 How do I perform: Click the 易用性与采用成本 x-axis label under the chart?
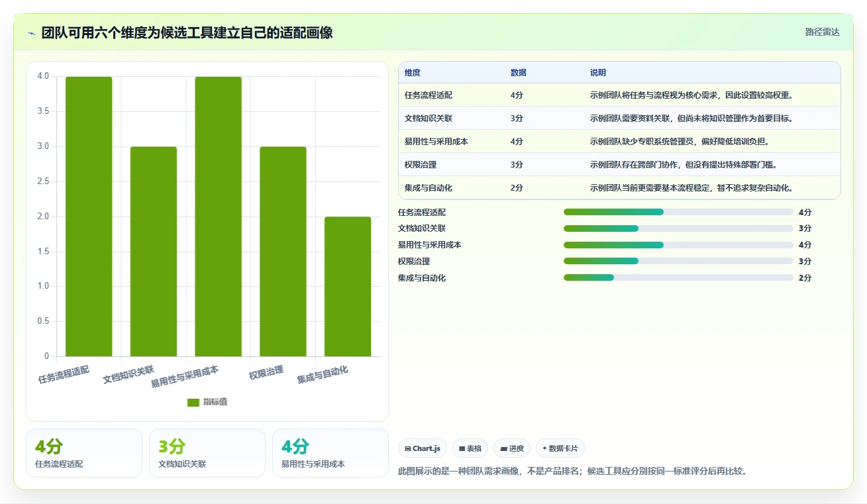(185, 376)
